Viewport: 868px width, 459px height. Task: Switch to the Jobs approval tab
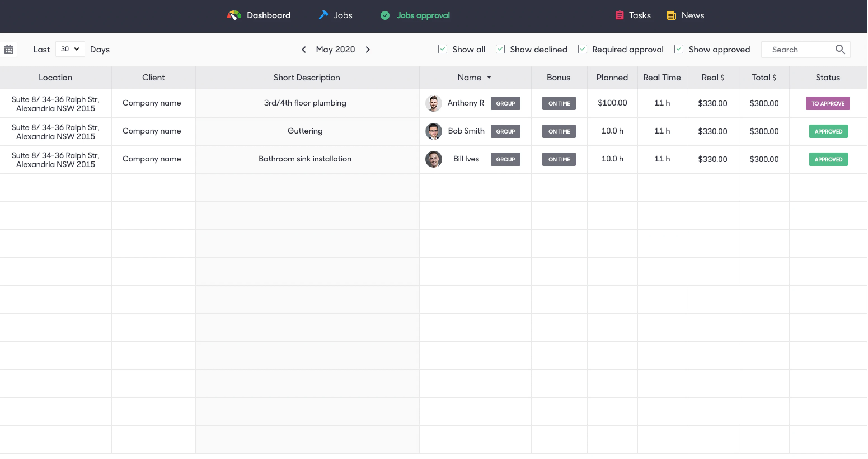pos(423,15)
